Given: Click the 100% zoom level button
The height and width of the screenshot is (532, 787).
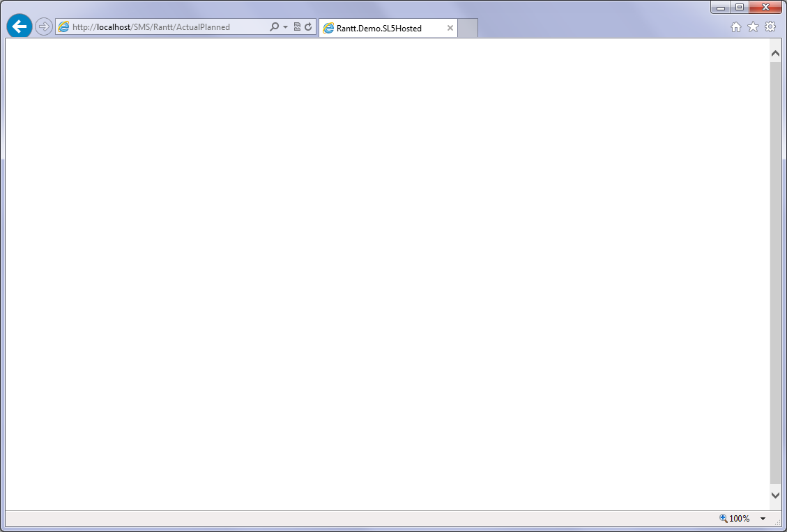Looking at the screenshot, I should coord(735,519).
